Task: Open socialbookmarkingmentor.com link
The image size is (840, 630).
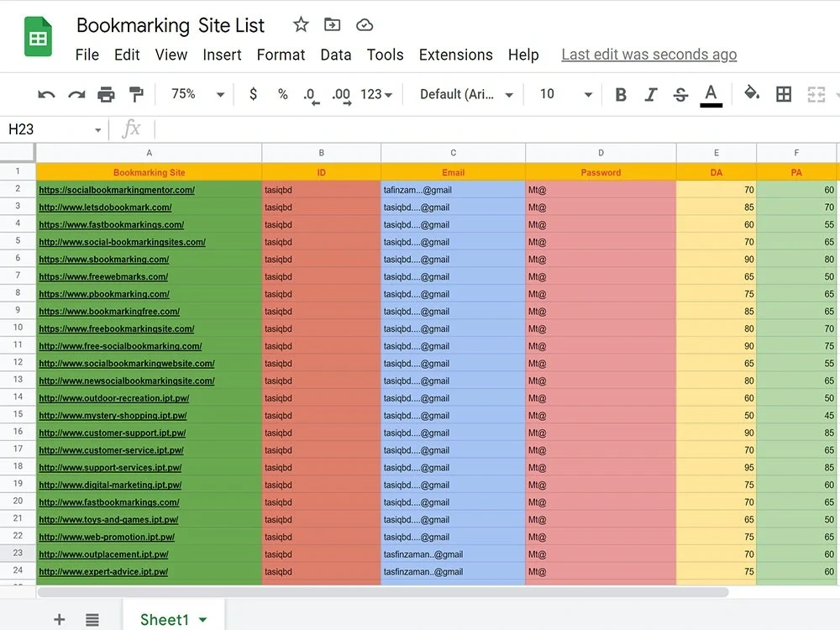Action: pyautogui.click(x=117, y=190)
